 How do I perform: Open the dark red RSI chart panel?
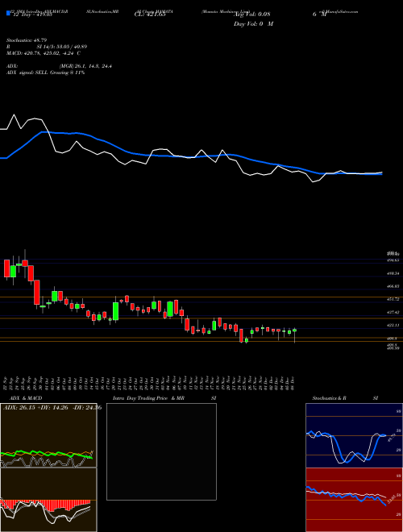pos(354,500)
